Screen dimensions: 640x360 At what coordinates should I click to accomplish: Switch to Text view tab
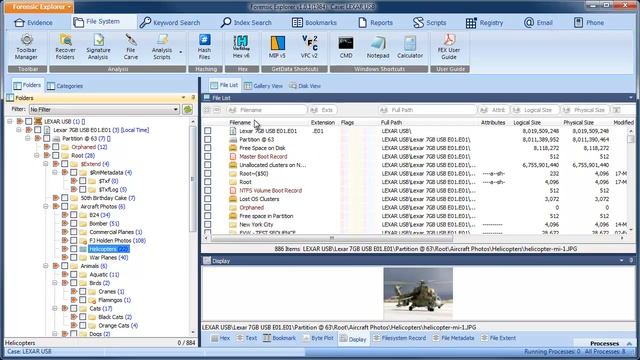tap(247, 338)
